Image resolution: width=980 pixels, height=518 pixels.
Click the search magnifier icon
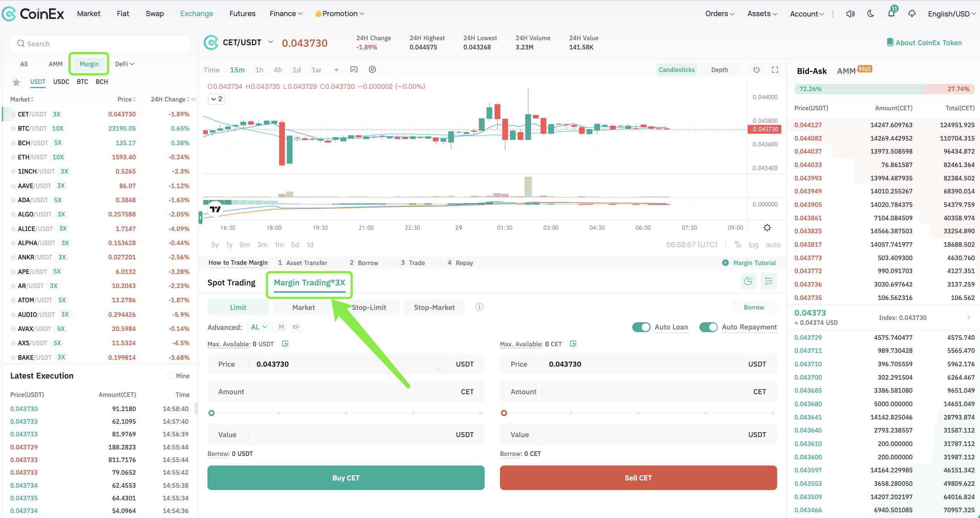coord(21,44)
